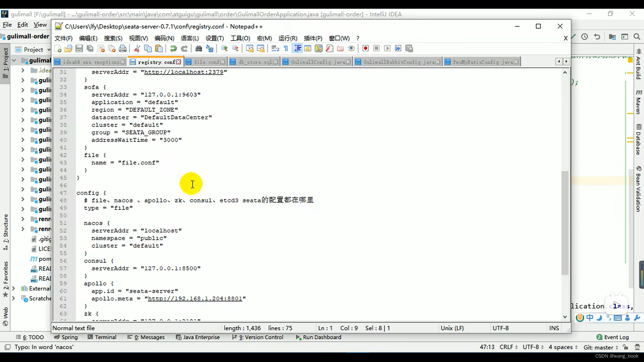
Task: Click the Cut scissors icon
Action: pos(137,49)
